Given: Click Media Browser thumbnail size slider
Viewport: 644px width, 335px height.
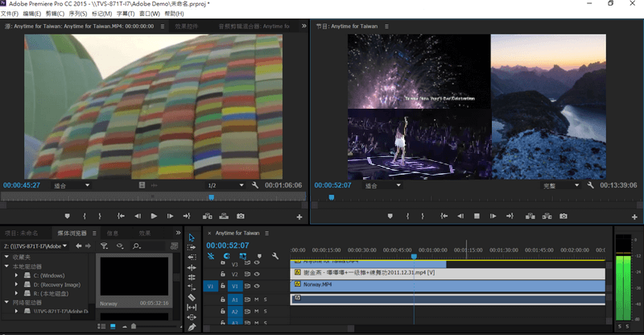Looking at the screenshot, I should pos(134,326).
